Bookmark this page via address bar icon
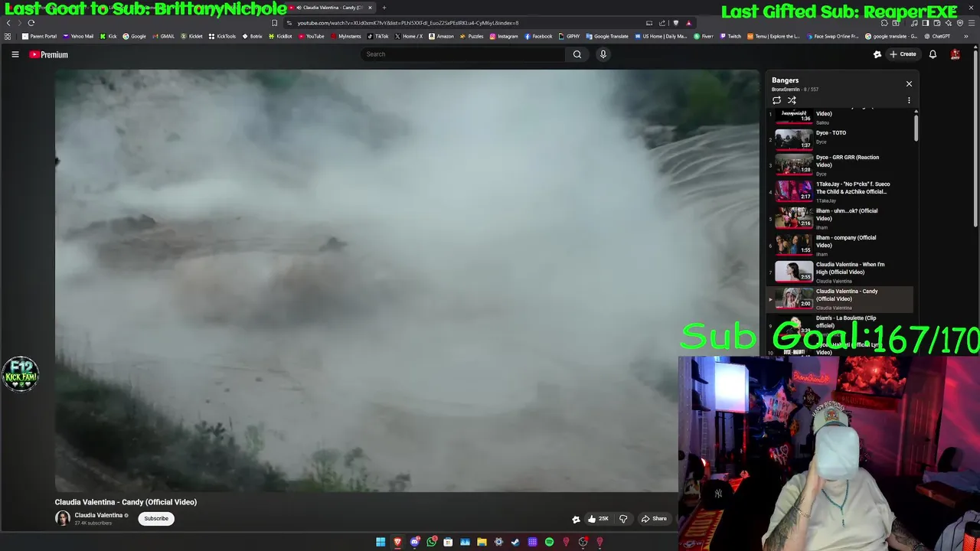The image size is (980, 551). 274,23
